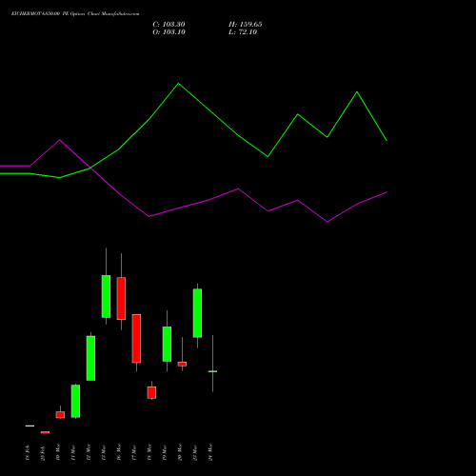Click the green candlestick above 12 Mar
The height and width of the screenshot is (476, 476).
click(90, 358)
